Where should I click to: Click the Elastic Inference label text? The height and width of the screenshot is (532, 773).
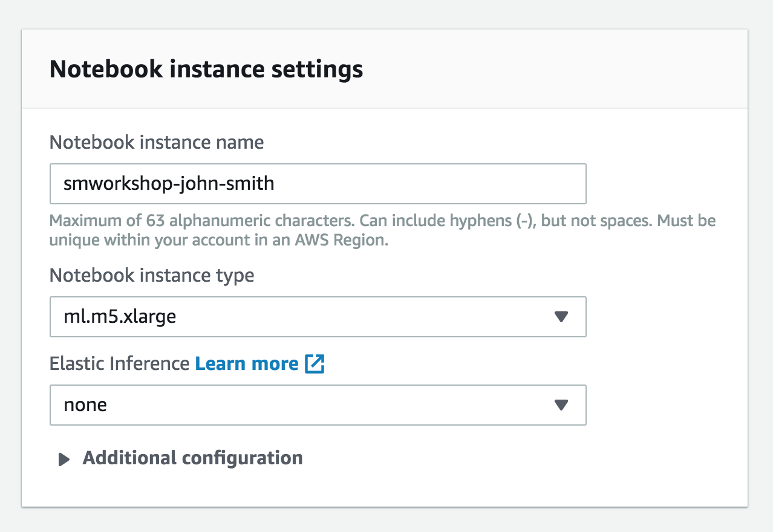(119, 363)
